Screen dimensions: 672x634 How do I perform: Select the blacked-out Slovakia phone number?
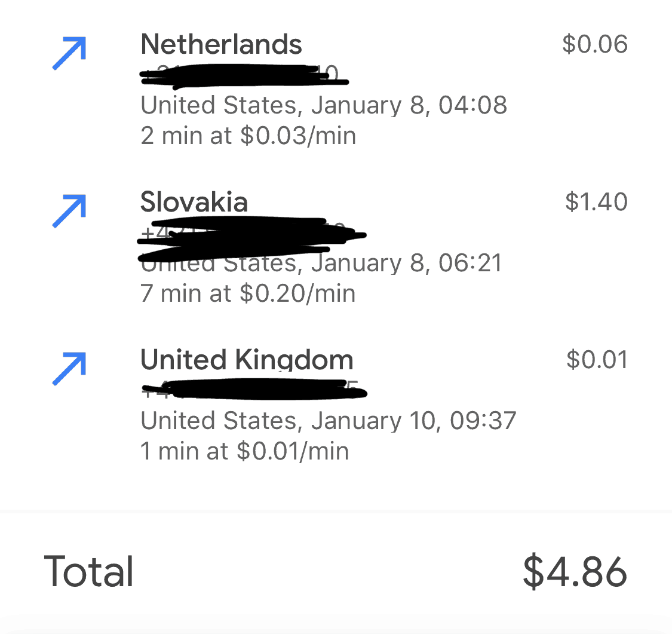251,237
